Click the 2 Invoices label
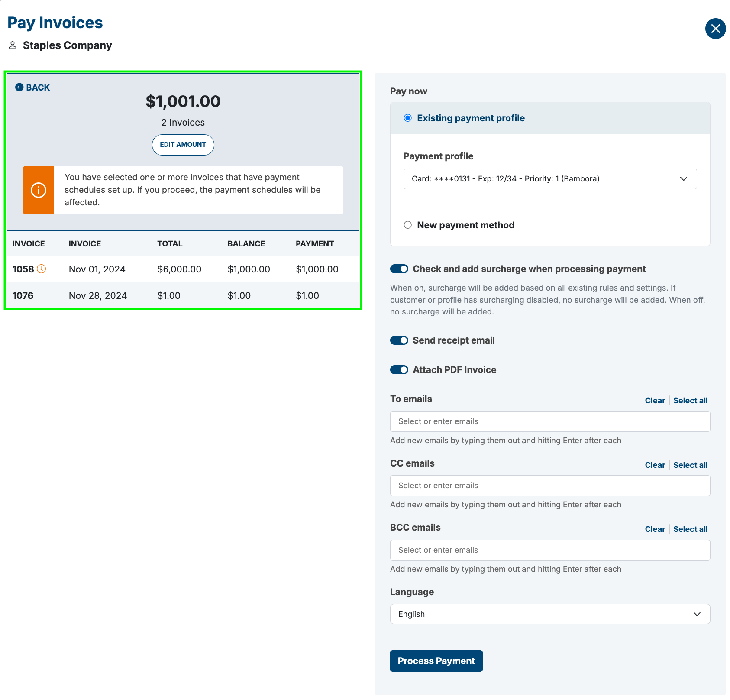 183,123
